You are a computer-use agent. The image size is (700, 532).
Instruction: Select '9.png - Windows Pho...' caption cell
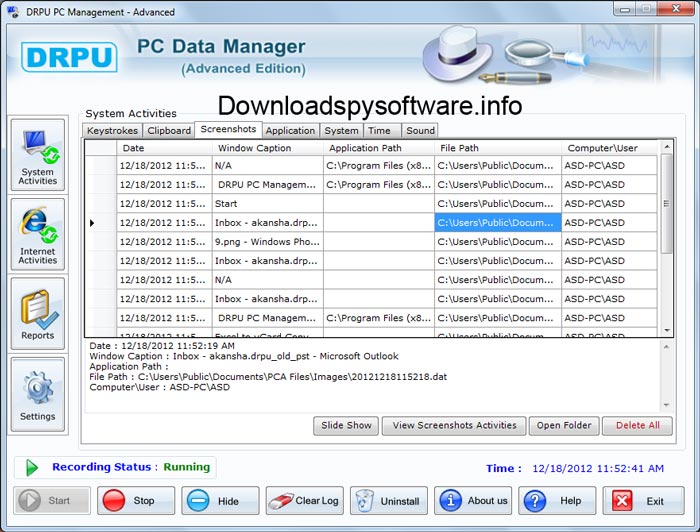tap(267, 241)
